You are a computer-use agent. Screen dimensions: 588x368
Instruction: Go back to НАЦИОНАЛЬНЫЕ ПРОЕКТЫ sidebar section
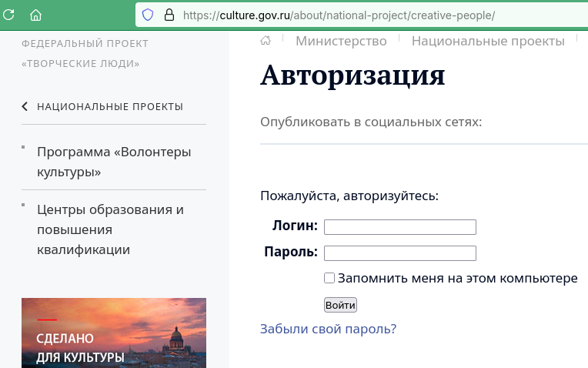[x=110, y=106]
